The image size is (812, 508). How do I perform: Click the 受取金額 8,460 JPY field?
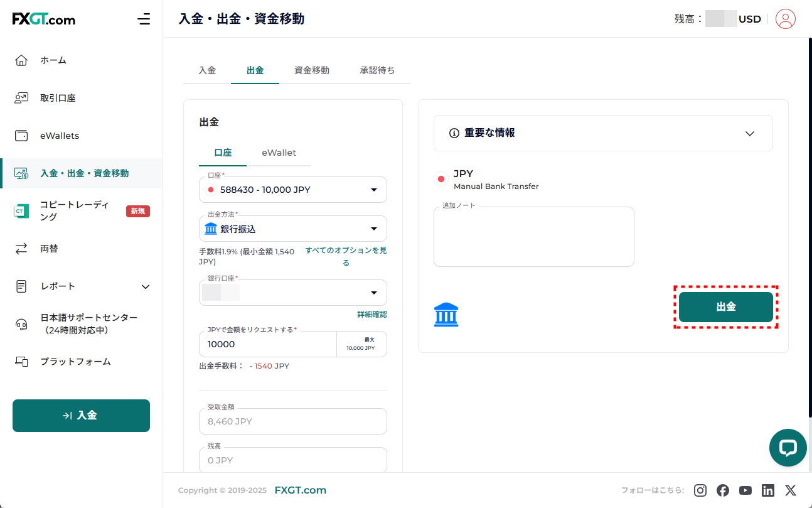coord(293,421)
